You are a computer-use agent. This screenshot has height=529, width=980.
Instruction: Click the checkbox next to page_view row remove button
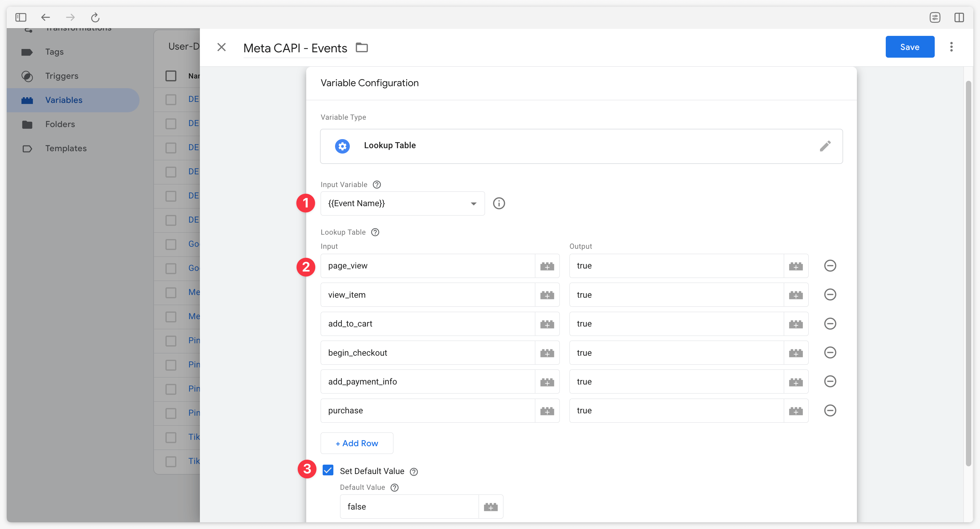(x=830, y=266)
